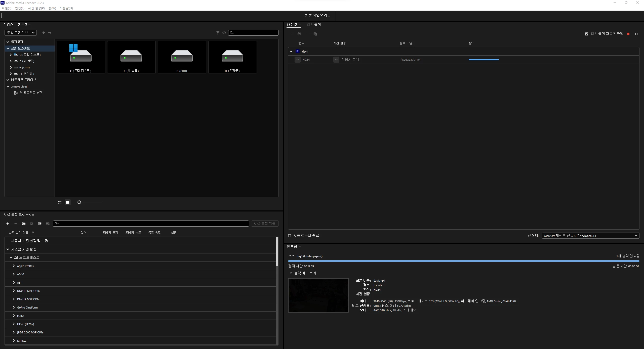Click the F:\out\day1.mp4 output file link
Image resolution: width=644 pixels, height=349 pixels.
tap(410, 60)
